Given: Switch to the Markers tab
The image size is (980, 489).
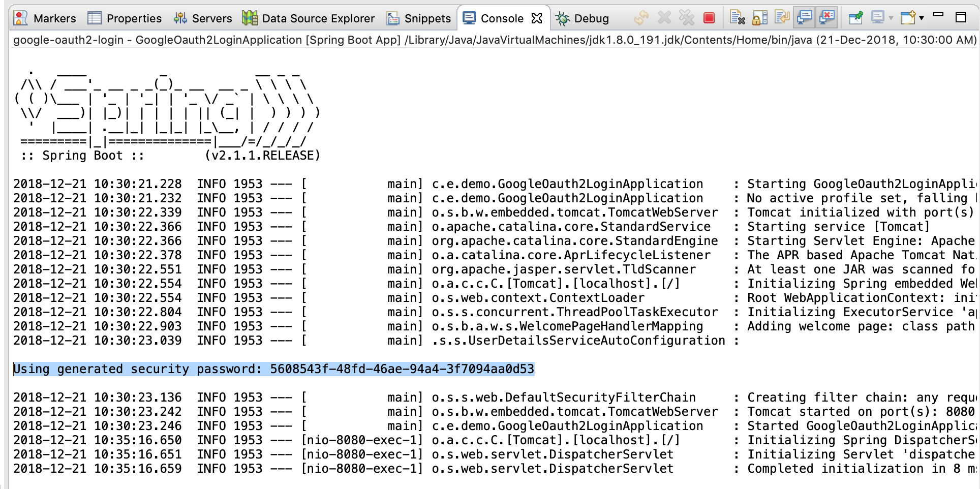Looking at the screenshot, I should (x=45, y=18).
